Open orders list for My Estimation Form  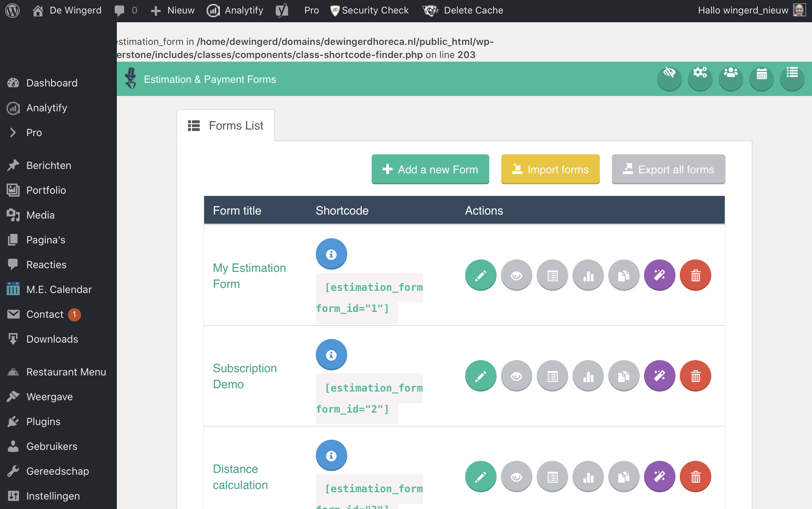(552, 275)
